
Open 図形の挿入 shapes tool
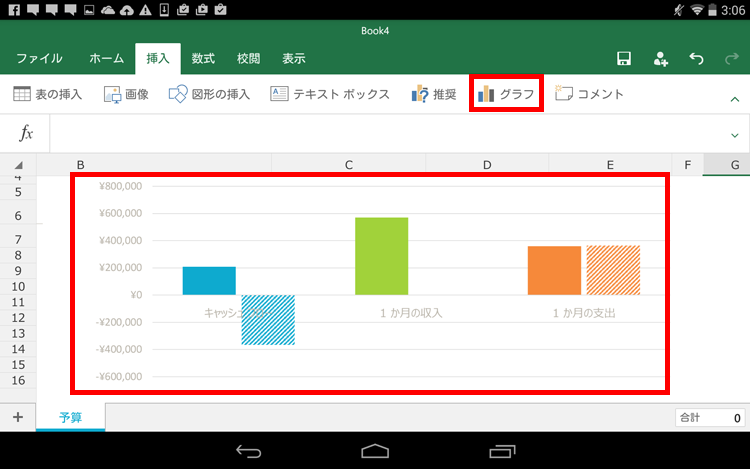[209, 94]
